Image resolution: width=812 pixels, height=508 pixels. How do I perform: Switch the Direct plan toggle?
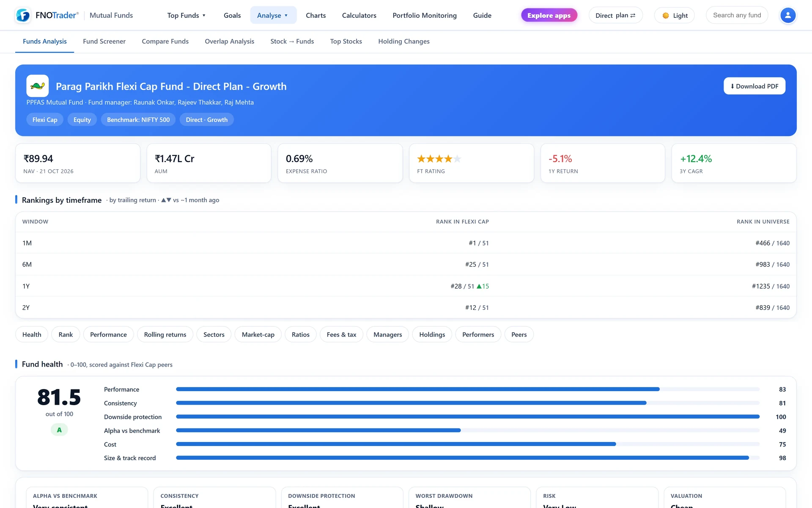(x=615, y=15)
